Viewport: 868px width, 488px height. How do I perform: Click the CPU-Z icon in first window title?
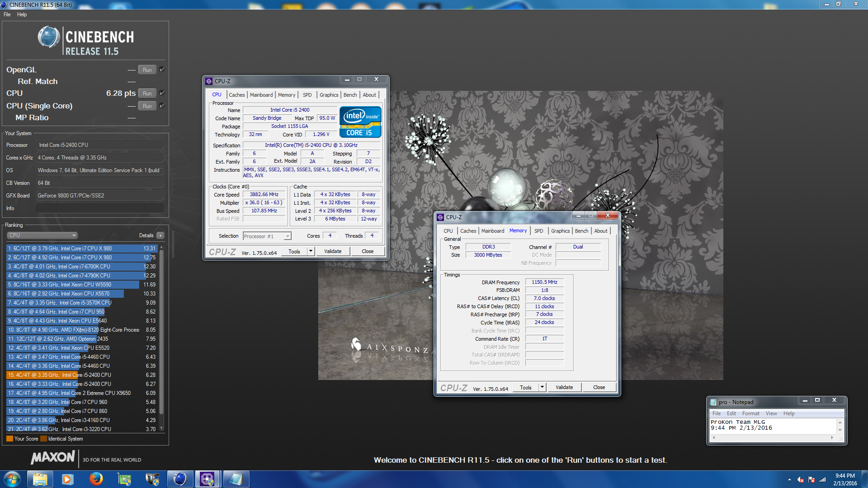click(x=209, y=81)
